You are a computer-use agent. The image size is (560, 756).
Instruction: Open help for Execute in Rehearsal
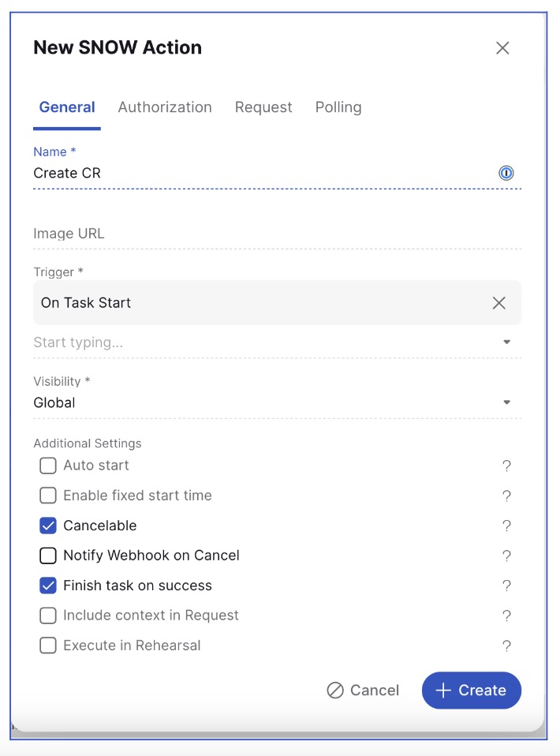(x=506, y=646)
